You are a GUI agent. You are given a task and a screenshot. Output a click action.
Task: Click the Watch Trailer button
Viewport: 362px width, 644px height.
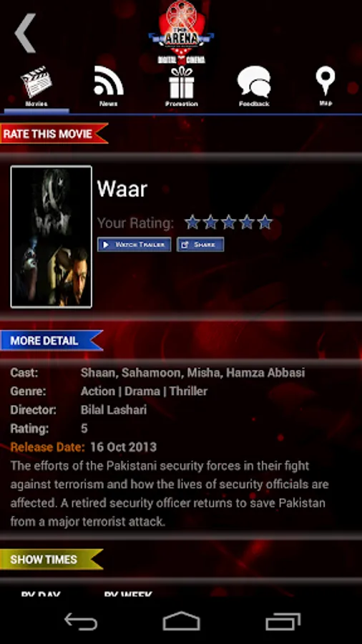134,245
